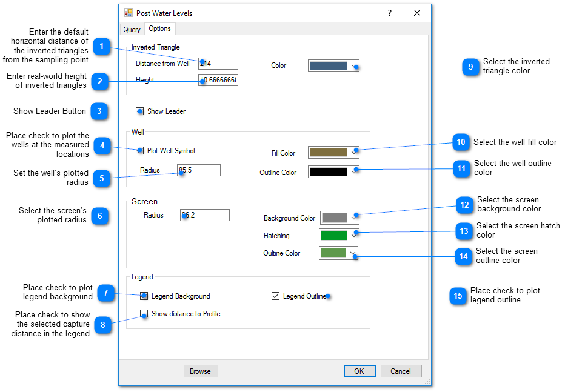565x392 pixels.
Task: Switch to the Query tab
Action: click(x=132, y=30)
